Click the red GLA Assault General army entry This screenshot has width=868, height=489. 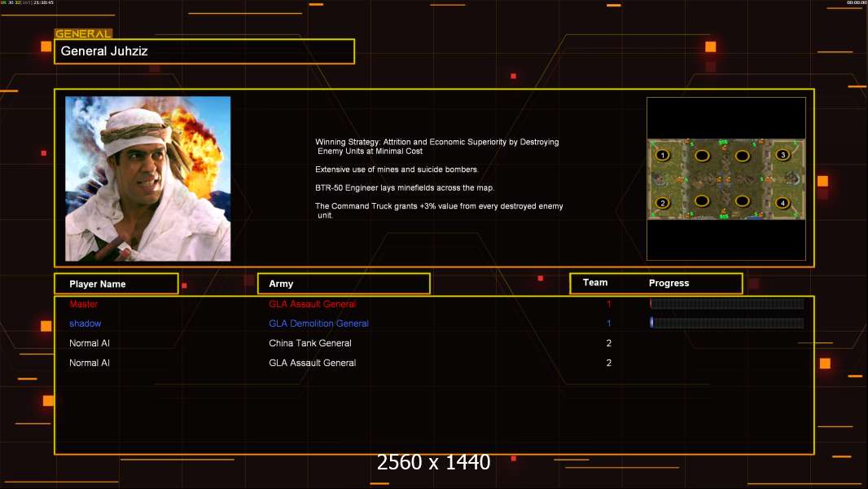click(x=312, y=304)
